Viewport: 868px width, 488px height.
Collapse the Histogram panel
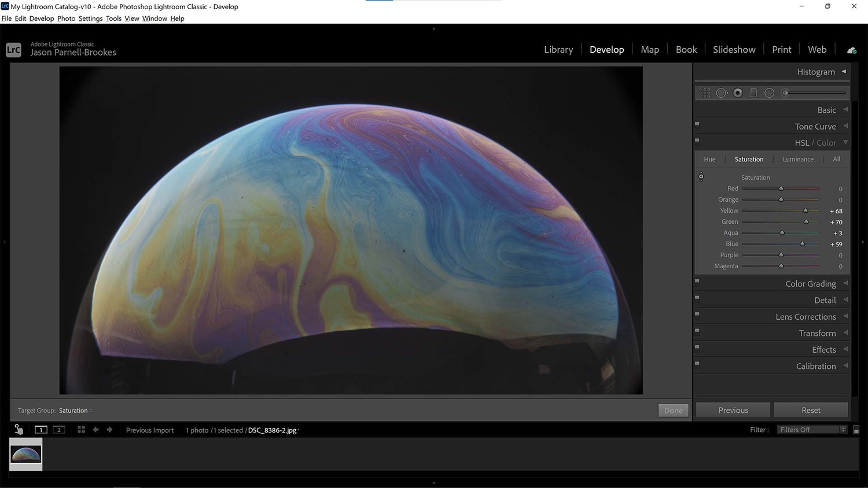coord(844,72)
